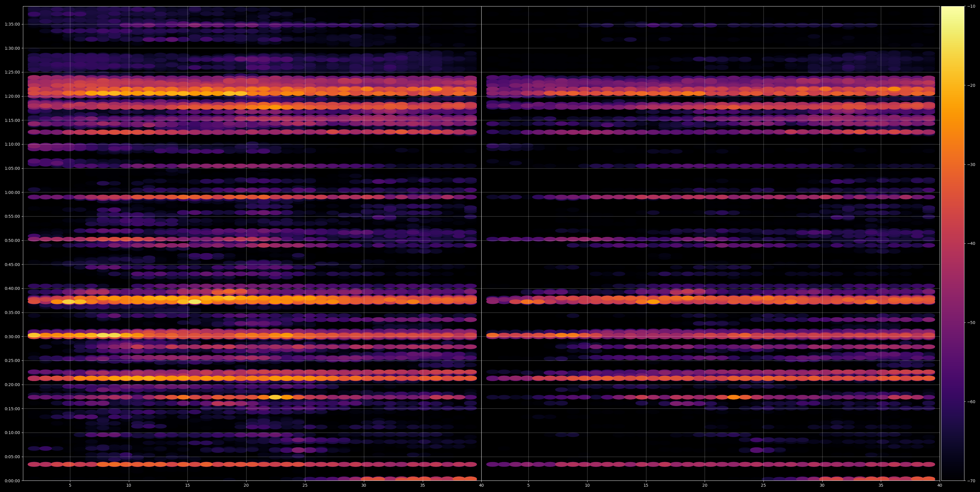The width and height of the screenshot is (980, 492).
Task: Select the 0:20:00 time label
Action: click(x=12, y=385)
